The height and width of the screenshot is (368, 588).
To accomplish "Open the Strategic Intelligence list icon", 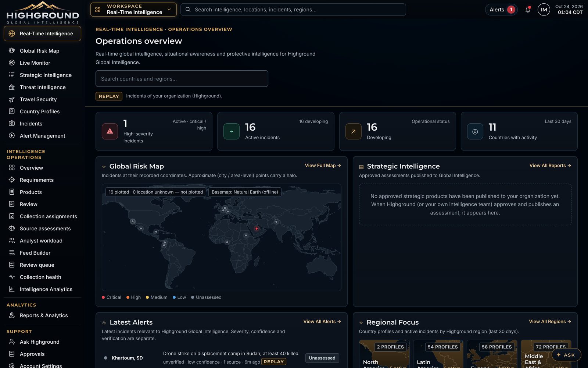I will click(x=12, y=75).
